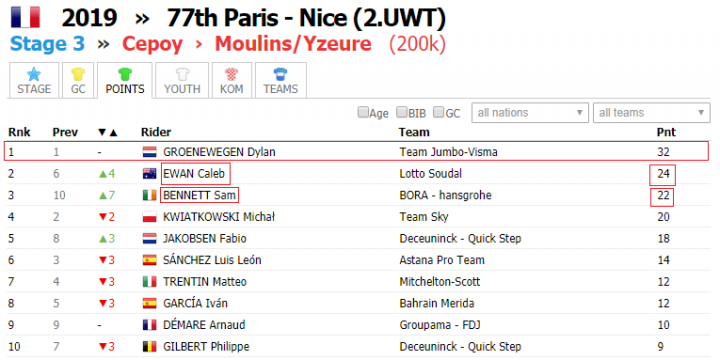
Task: Sort by the Pnt column header
Action: tap(666, 132)
